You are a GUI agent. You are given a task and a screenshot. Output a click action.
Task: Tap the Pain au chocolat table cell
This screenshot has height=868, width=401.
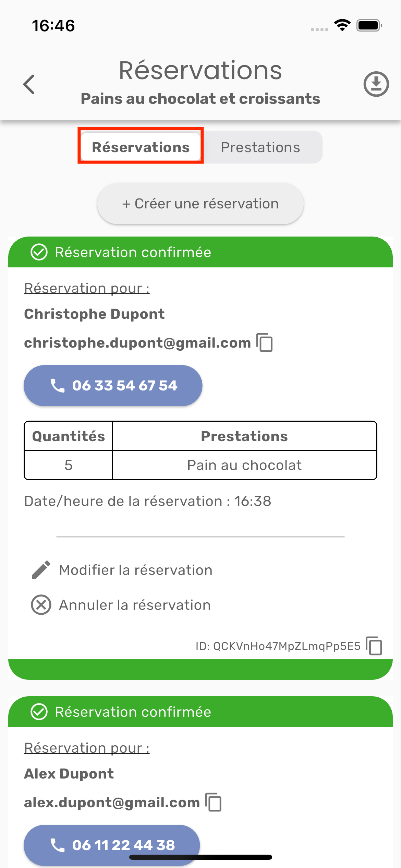tap(244, 465)
